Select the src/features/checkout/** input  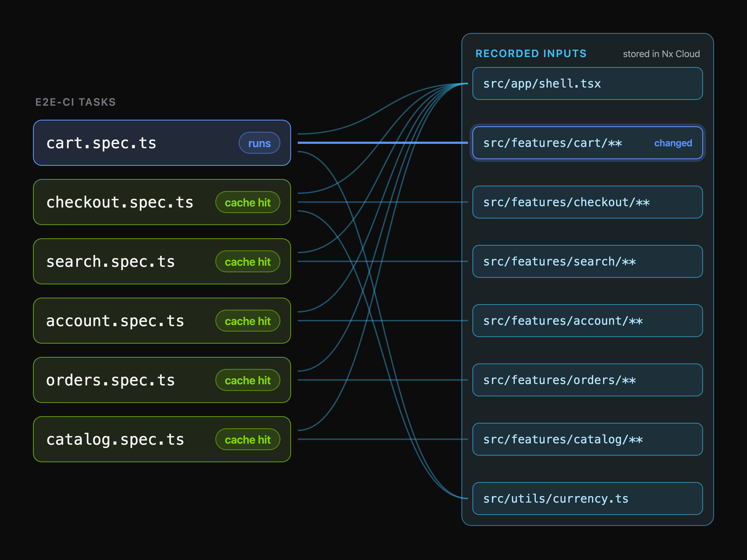click(x=588, y=202)
